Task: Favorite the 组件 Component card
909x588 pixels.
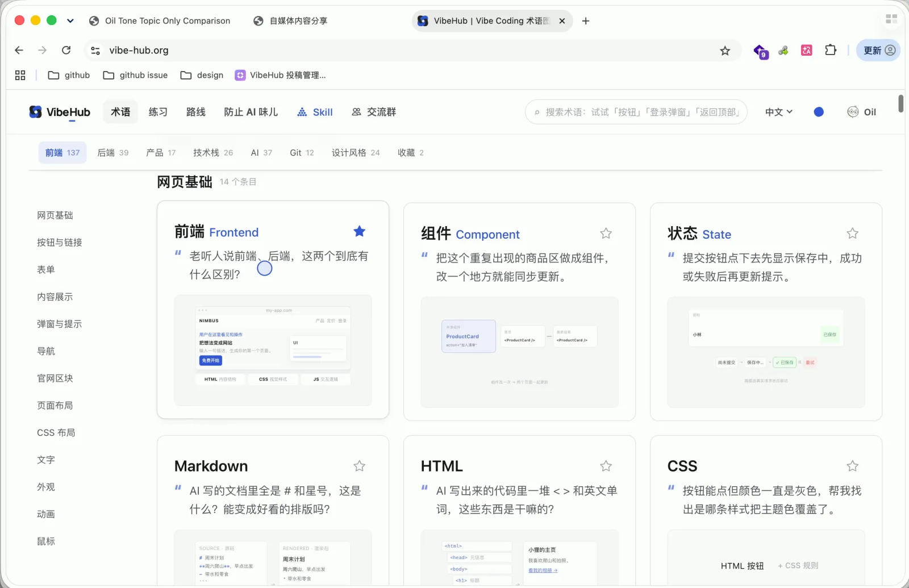Action: [x=606, y=233]
